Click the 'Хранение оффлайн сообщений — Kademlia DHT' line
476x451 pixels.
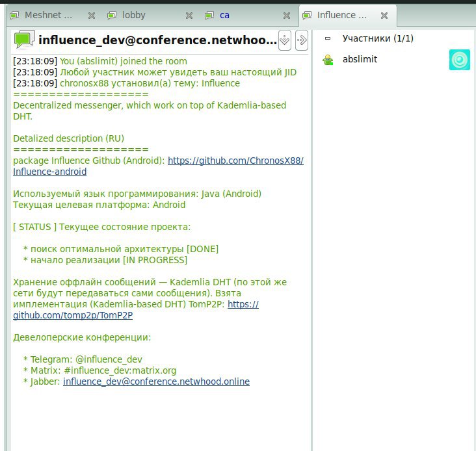click(150, 282)
